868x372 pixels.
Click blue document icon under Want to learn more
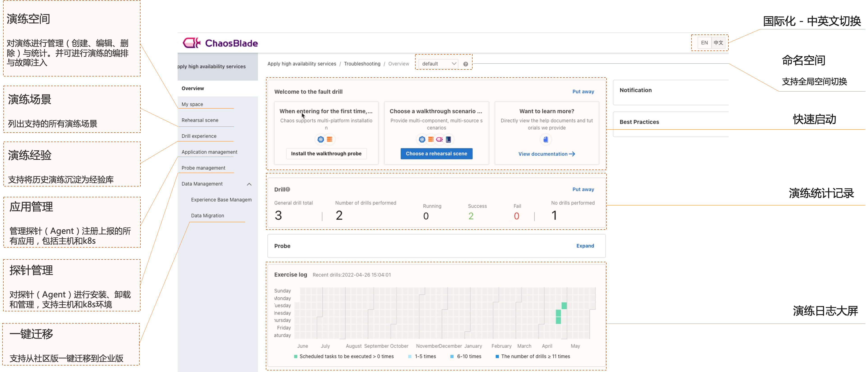[546, 139]
